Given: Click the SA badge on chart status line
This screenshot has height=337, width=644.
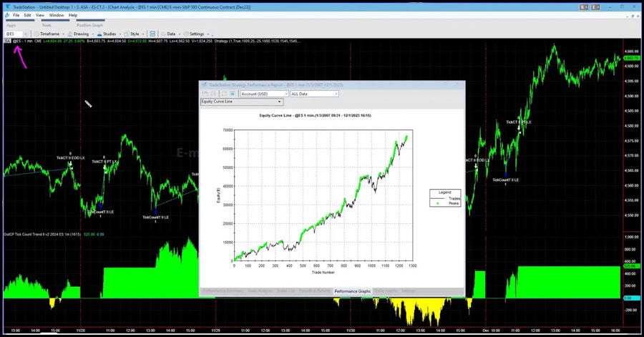Looking at the screenshot, I should (7, 41).
